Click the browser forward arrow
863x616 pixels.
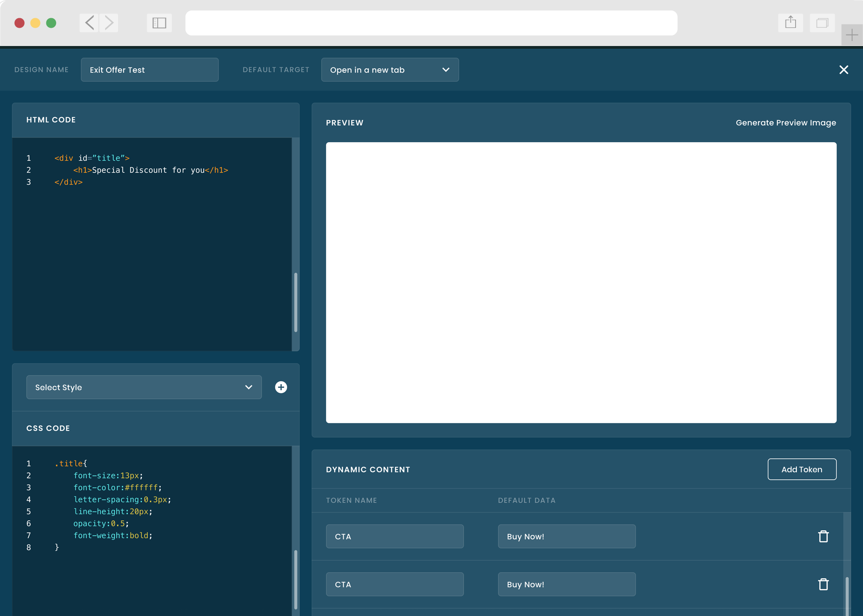(109, 23)
